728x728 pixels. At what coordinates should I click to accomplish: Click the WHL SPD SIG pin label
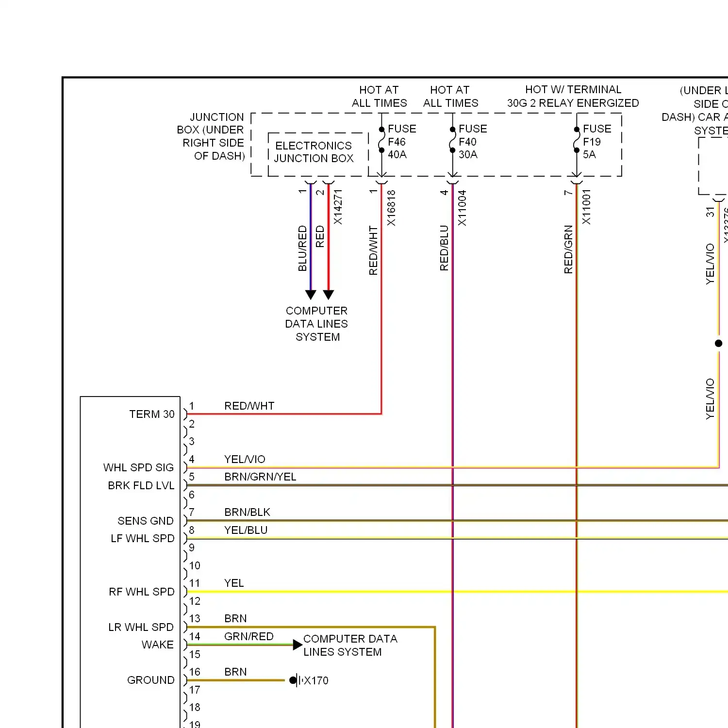(138, 467)
